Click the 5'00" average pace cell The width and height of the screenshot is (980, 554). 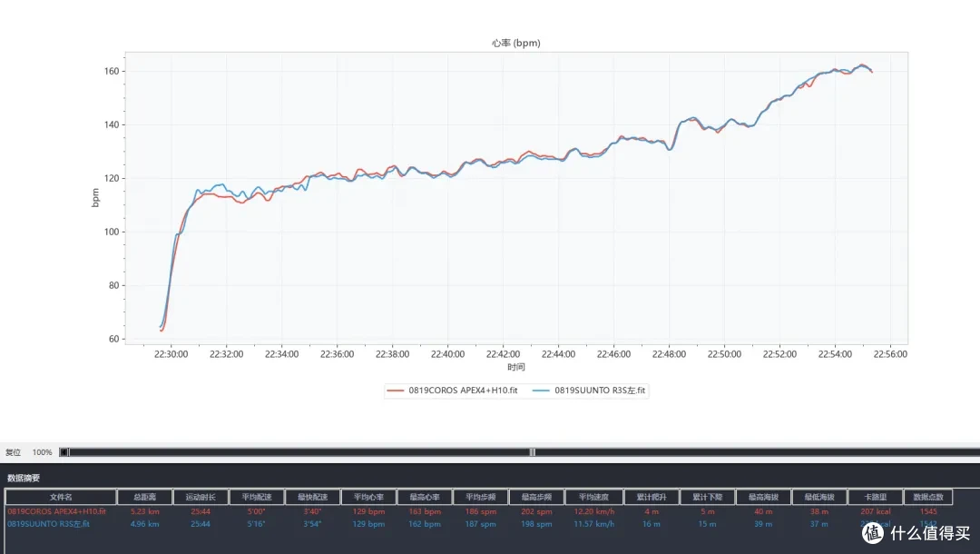click(256, 511)
